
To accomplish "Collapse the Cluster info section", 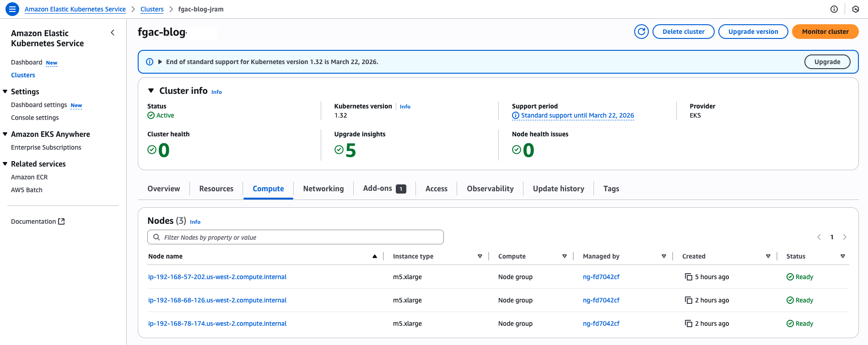I will (151, 91).
